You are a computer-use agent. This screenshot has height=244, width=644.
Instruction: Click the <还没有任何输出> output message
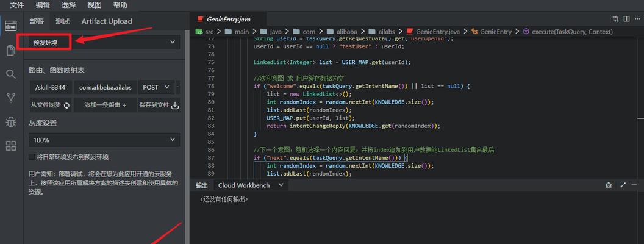224,199
